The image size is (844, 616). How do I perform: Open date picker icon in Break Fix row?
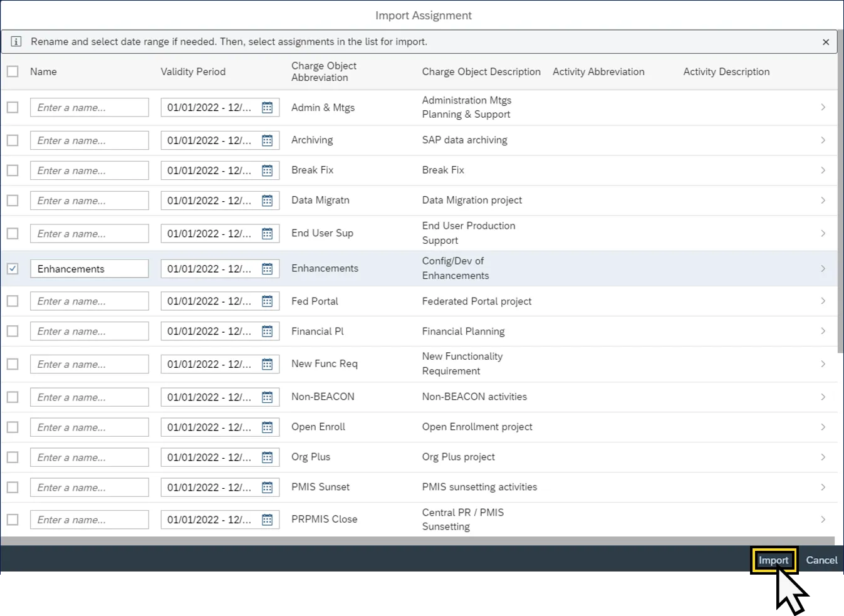(267, 170)
